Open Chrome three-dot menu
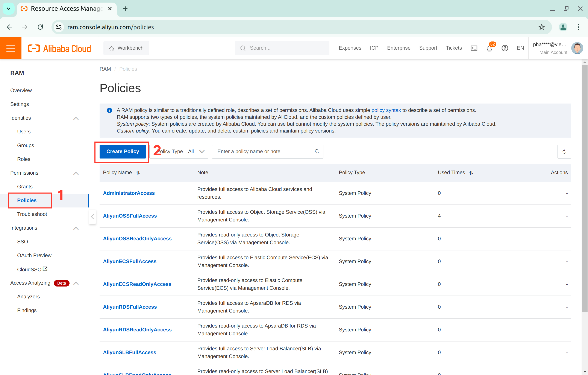 coord(578,27)
